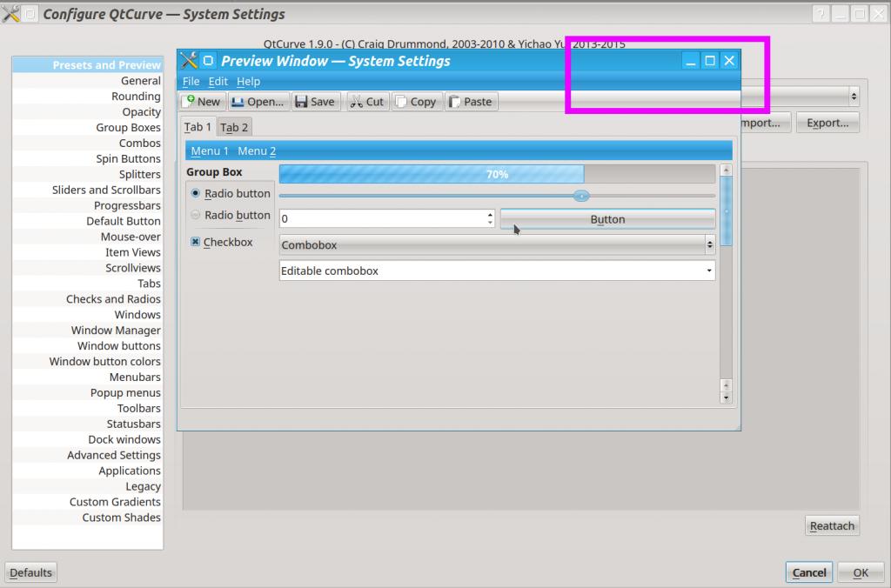The image size is (891, 588).
Task: Switch to Tab 2
Action: (234, 127)
